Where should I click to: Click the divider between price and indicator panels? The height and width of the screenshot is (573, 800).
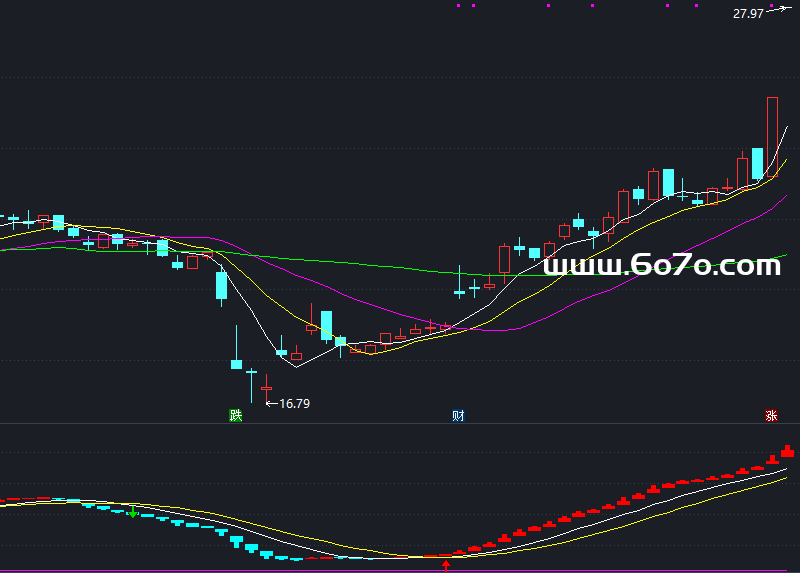(400, 423)
